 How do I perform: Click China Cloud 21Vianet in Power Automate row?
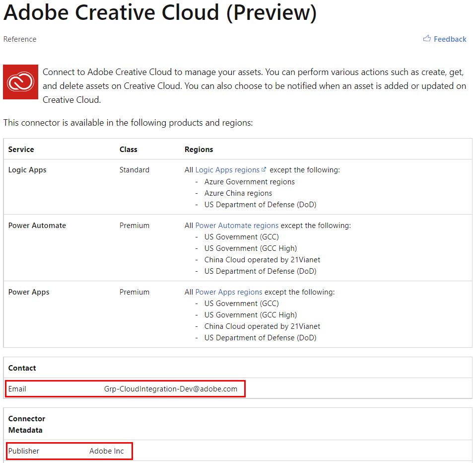click(262, 260)
